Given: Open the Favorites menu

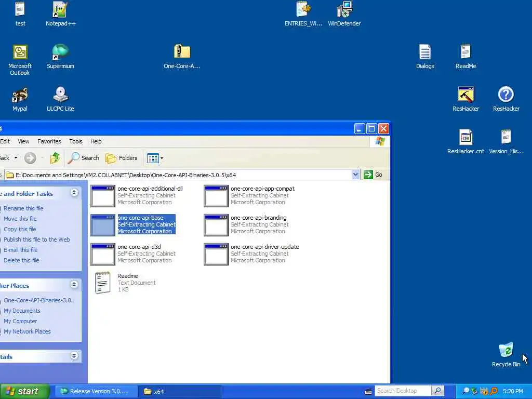Looking at the screenshot, I should point(49,141).
